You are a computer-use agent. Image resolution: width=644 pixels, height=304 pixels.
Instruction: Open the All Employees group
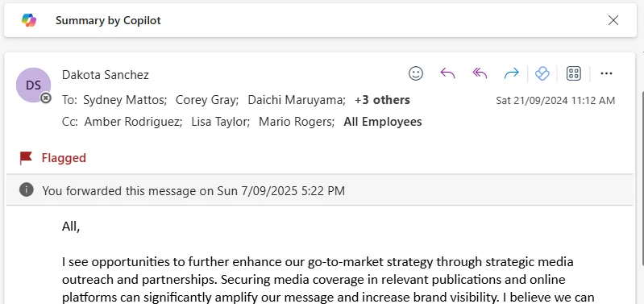pyautogui.click(x=383, y=122)
